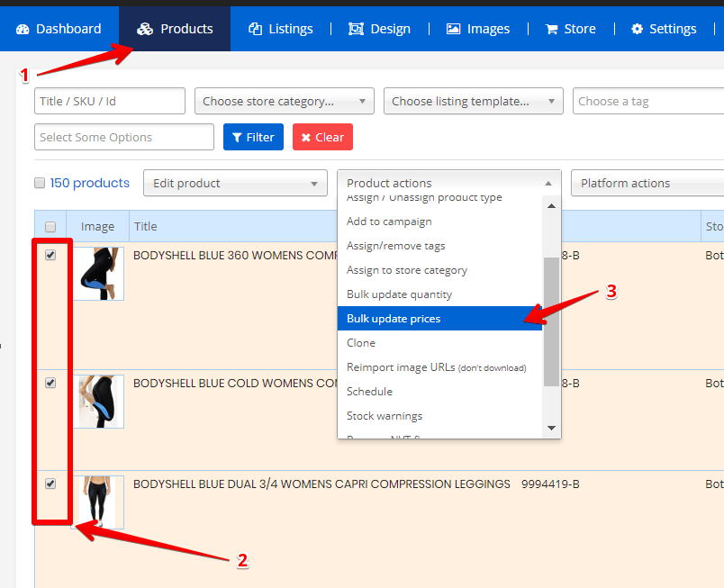
Task: Click the Select Some Options field
Action: point(124,137)
